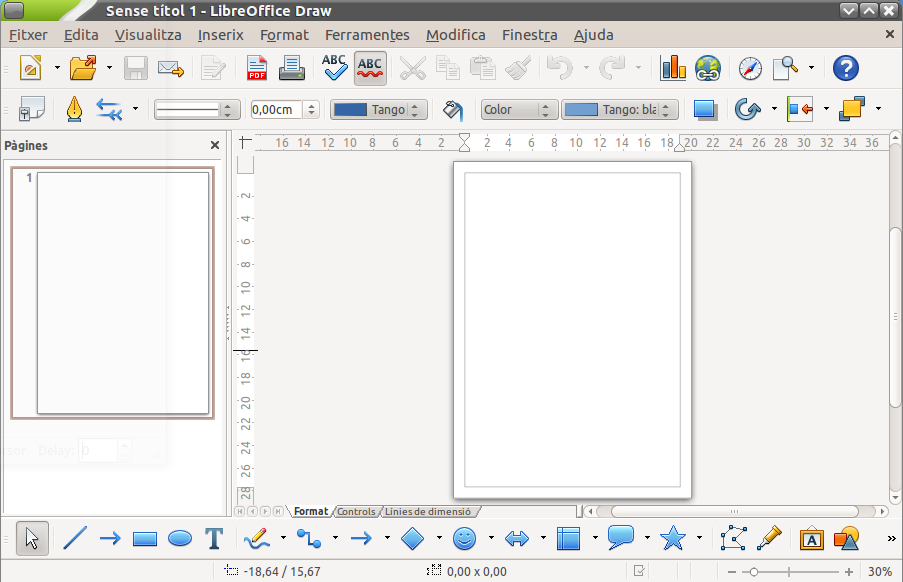Toggle Edit Points mode
The image size is (903, 582).
click(x=734, y=539)
